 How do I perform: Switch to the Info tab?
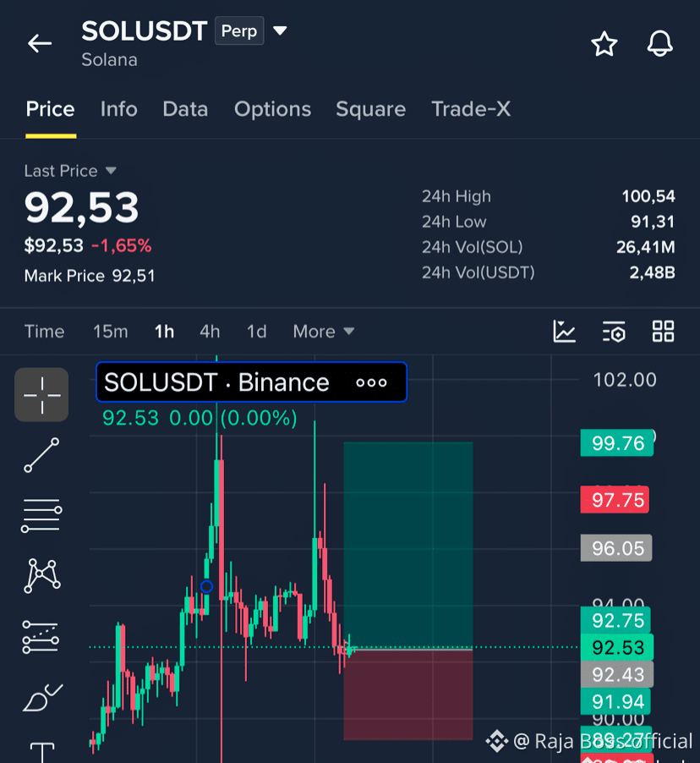coord(119,109)
